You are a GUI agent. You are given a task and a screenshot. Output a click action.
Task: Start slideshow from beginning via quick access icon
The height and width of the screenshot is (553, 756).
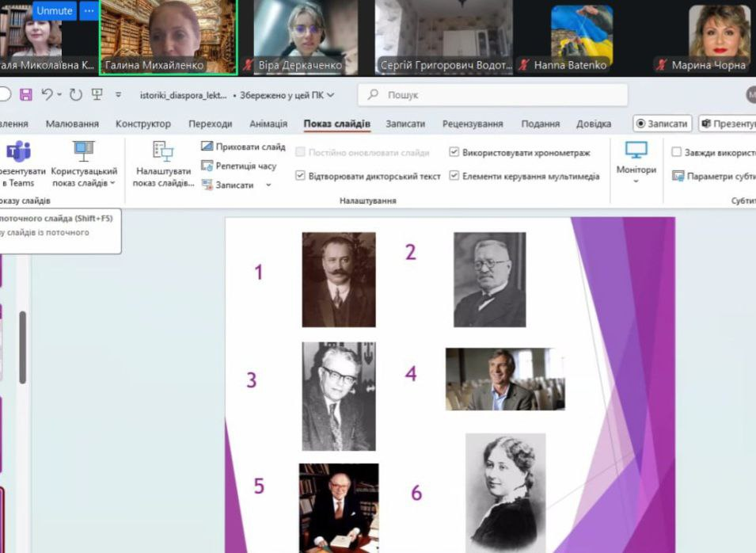tap(97, 95)
